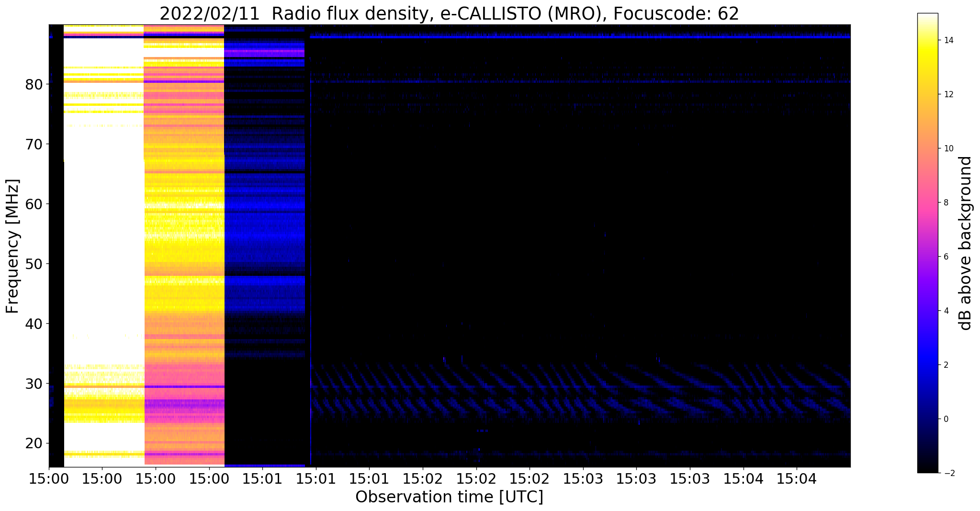Image resolution: width=980 pixels, height=511 pixels.
Task: Click the colorbar tick value 12
Action: pyautogui.click(x=948, y=94)
